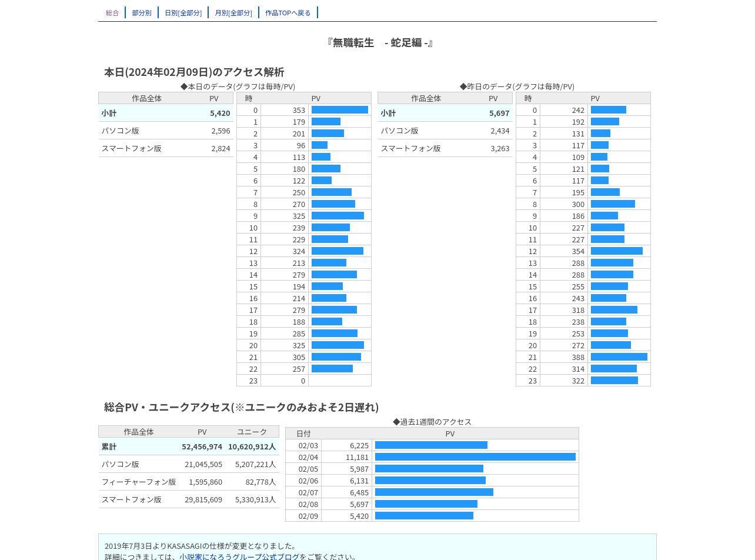Click today's hourly value 353
755x560 pixels.
(299, 110)
